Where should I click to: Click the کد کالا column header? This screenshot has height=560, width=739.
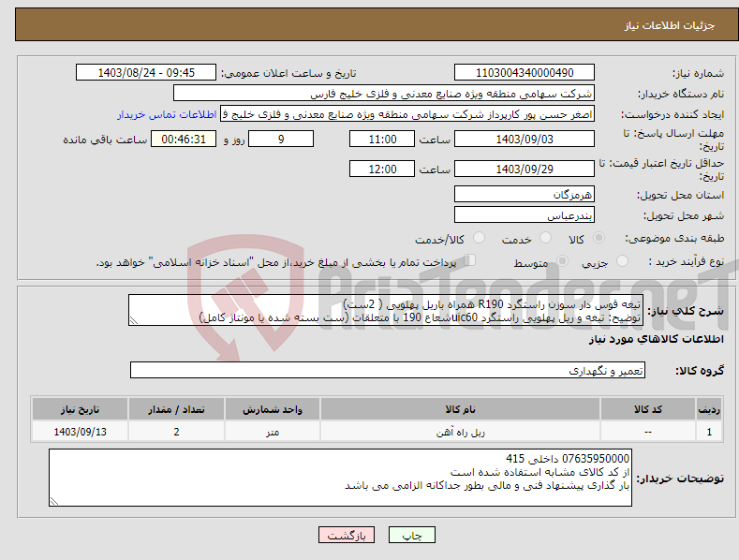pos(647,409)
